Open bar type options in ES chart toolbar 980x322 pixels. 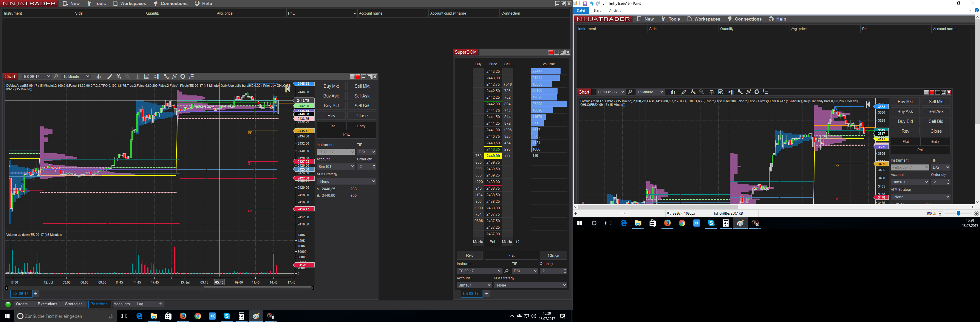click(98, 76)
